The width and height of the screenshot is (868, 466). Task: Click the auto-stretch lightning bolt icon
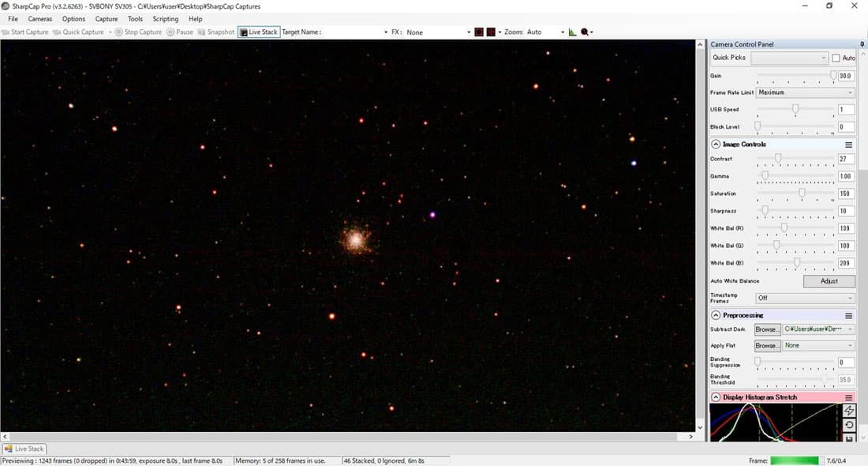tap(849, 411)
